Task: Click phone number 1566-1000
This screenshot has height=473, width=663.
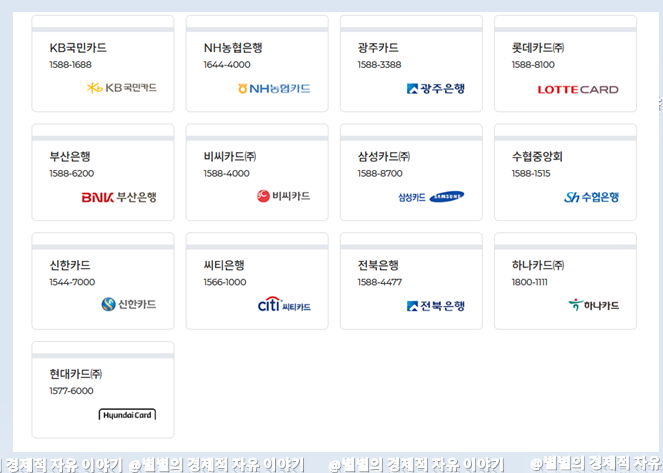Action: point(225,282)
